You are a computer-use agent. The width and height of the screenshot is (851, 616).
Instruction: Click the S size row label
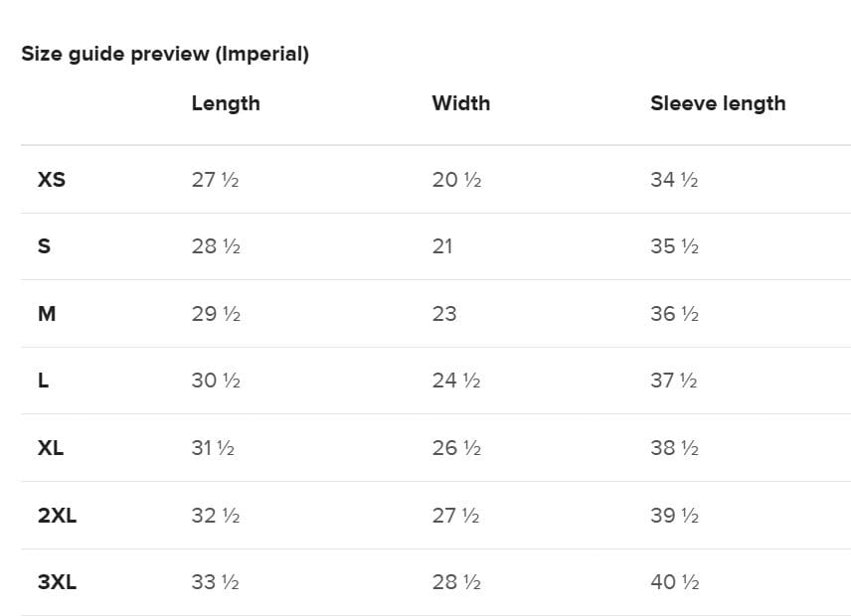click(44, 246)
